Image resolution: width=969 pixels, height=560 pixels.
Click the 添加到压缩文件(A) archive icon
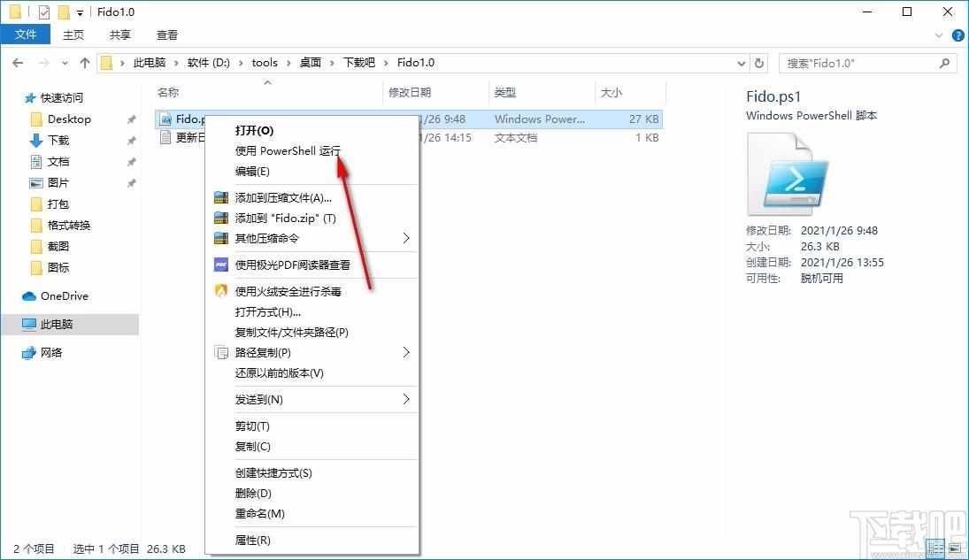pos(221,198)
